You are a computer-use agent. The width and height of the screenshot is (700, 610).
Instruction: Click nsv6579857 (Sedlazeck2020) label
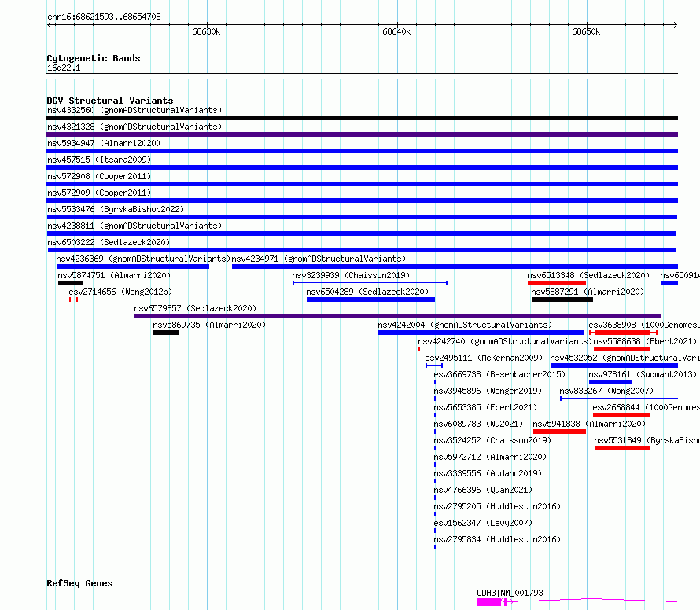pos(195,308)
